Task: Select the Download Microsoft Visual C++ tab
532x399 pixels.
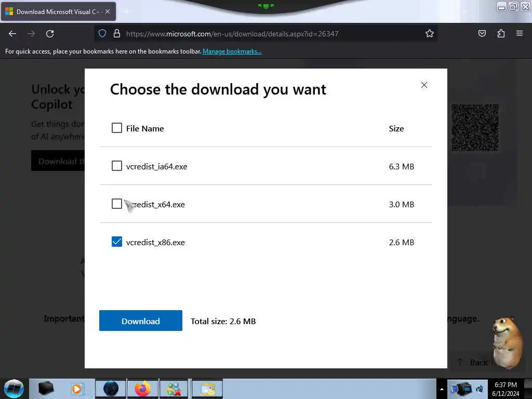Action: 58,11
